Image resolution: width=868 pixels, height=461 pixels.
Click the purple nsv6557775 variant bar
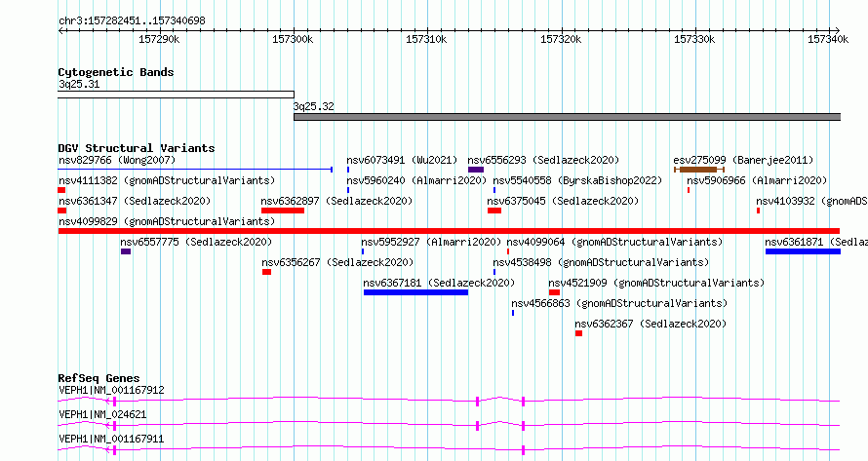pos(126,251)
